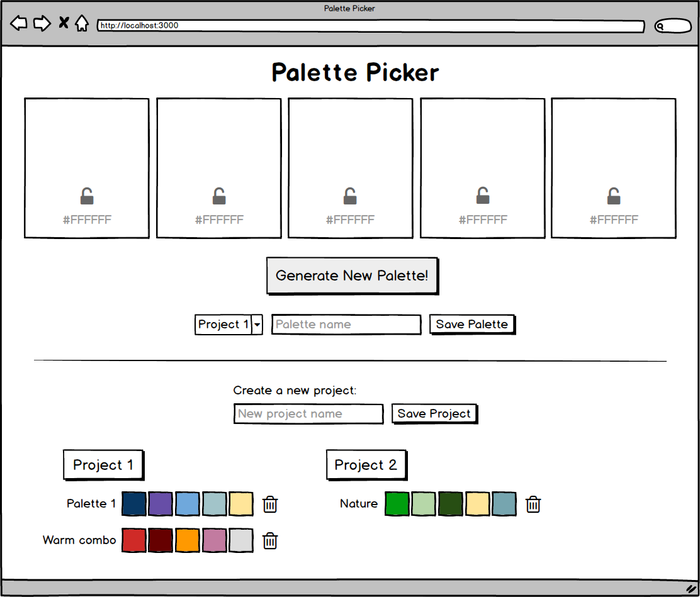Focus the New project name field
This screenshot has height=597, width=700.
(x=308, y=413)
